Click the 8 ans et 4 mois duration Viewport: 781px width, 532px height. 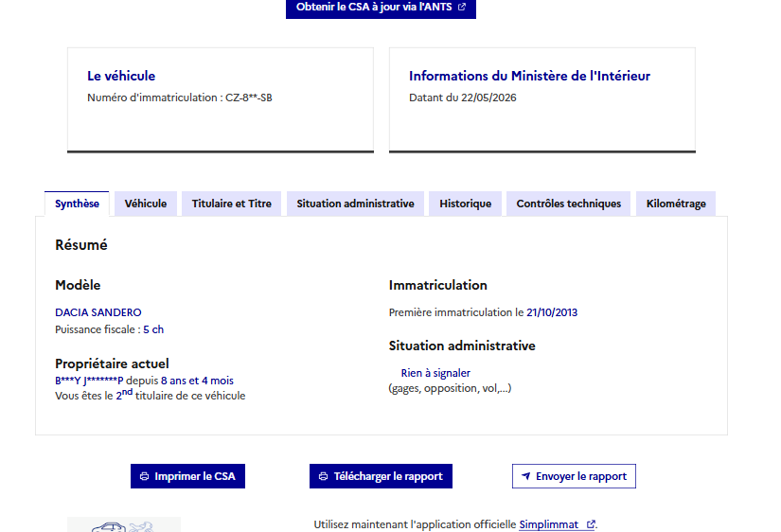197,381
